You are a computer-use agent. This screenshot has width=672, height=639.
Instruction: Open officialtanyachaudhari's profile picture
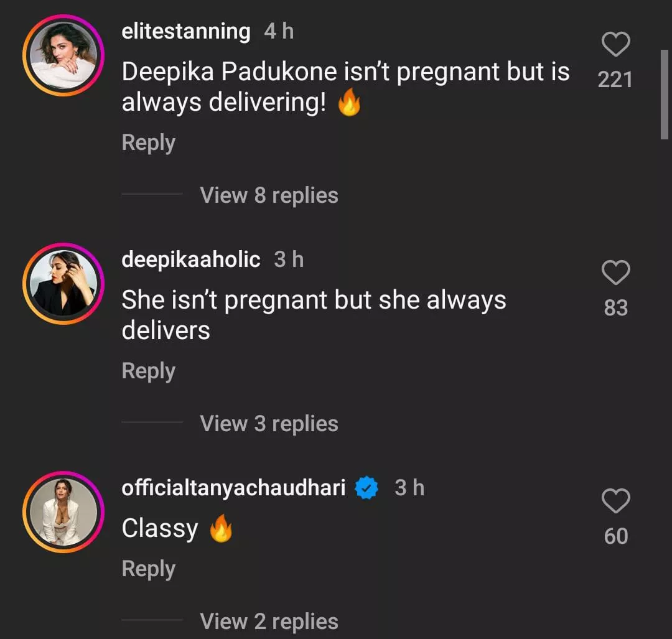pos(63,512)
